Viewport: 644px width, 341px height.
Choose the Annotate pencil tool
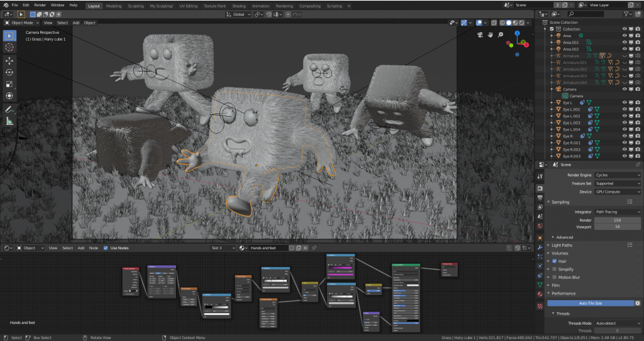[9, 109]
